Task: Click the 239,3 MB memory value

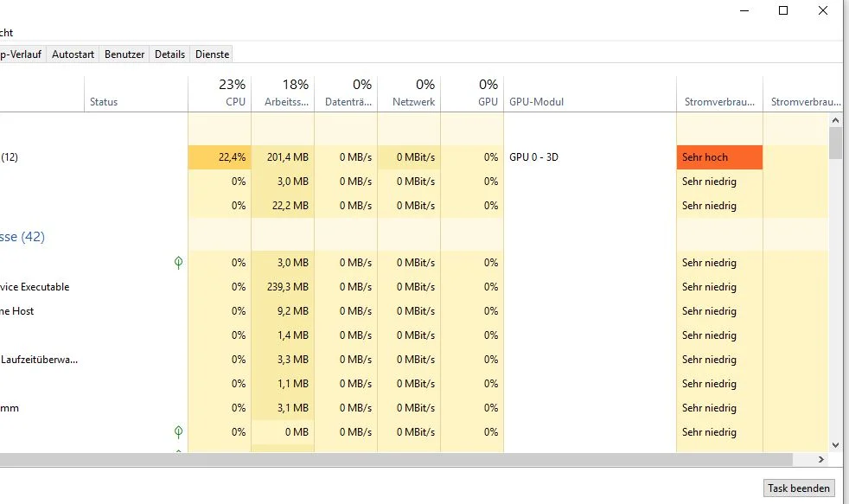Action: [288, 287]
